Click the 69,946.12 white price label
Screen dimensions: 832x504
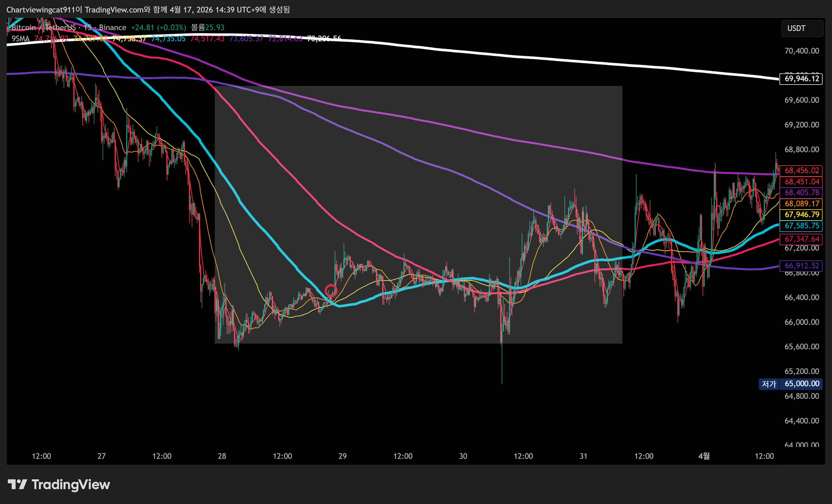(801, 79)
